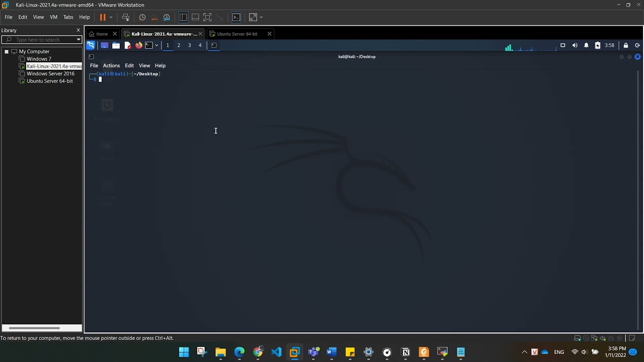This screenshot has width=644, height=362.
Task: Open the terminal File menu
Action: [94, 65]
